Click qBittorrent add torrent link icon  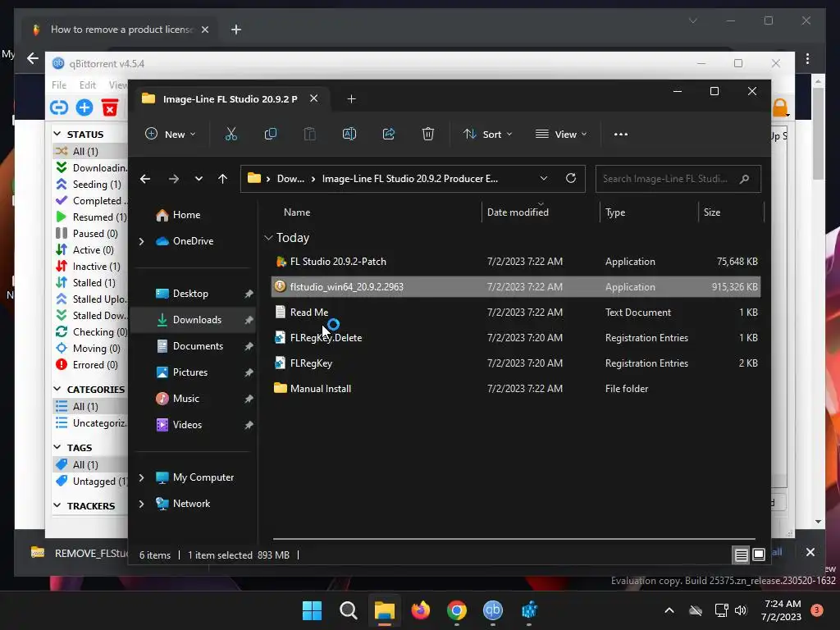[59, 107]
